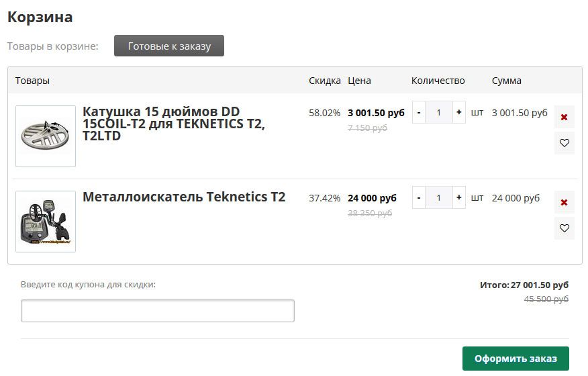
Task: Click the Цена column header
Action: (x=359, y=81)
